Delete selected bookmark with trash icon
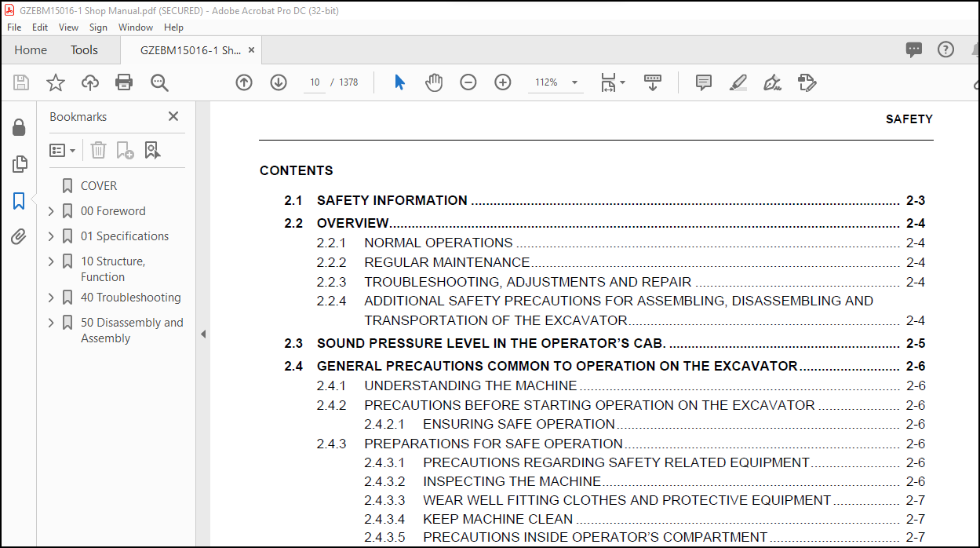Viewport: 980px width, 548px height. click(x=98, y=150)
